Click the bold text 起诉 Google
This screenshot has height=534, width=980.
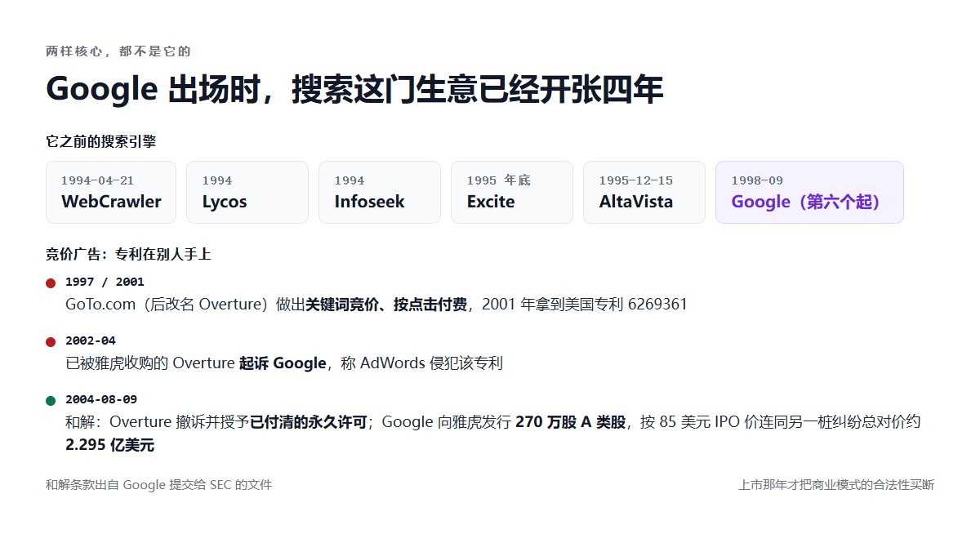tap(283, 363)
